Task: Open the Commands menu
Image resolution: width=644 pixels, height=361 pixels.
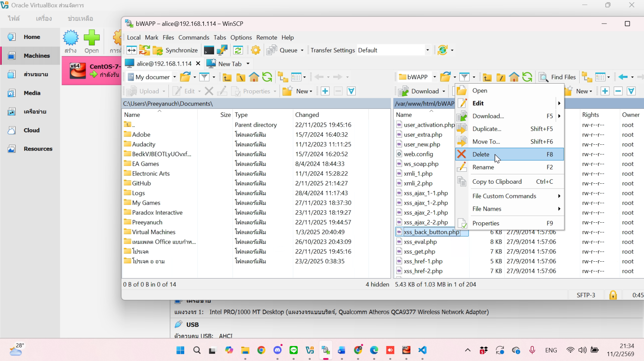Action: tap(194, 37)
